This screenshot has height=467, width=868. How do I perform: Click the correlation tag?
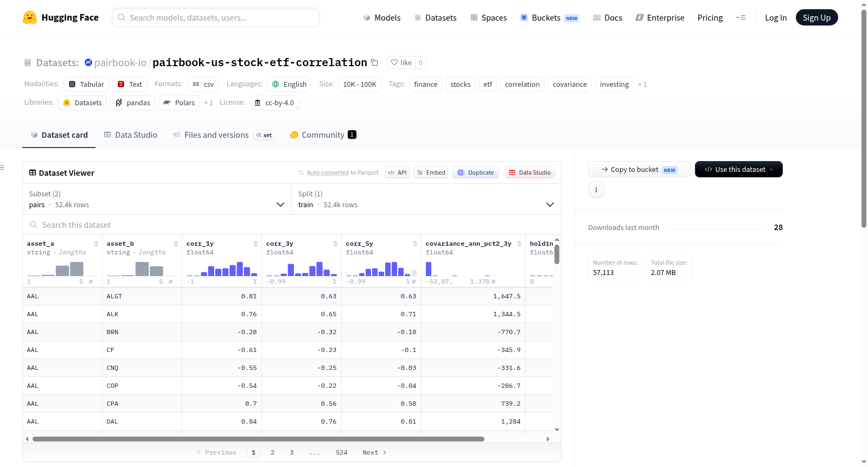click(x=522, y=84)
